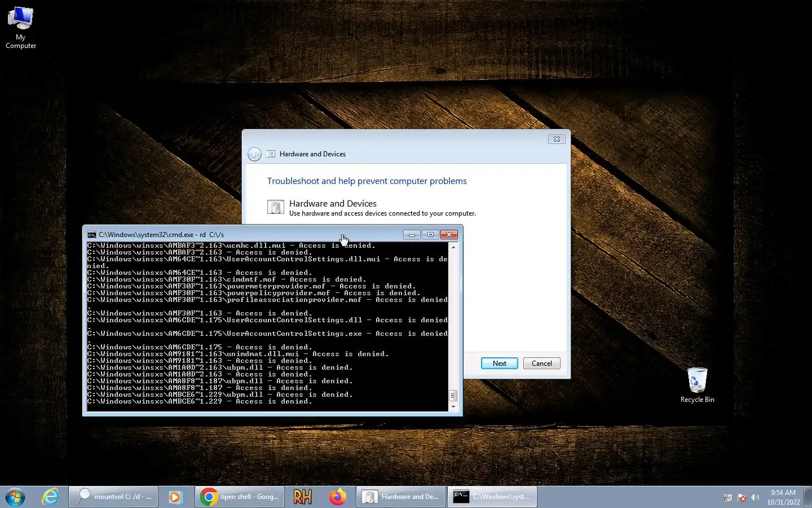Open the Windows Start menu orb
The height and width of the screenshot is (508, 812).
[15, 497]
